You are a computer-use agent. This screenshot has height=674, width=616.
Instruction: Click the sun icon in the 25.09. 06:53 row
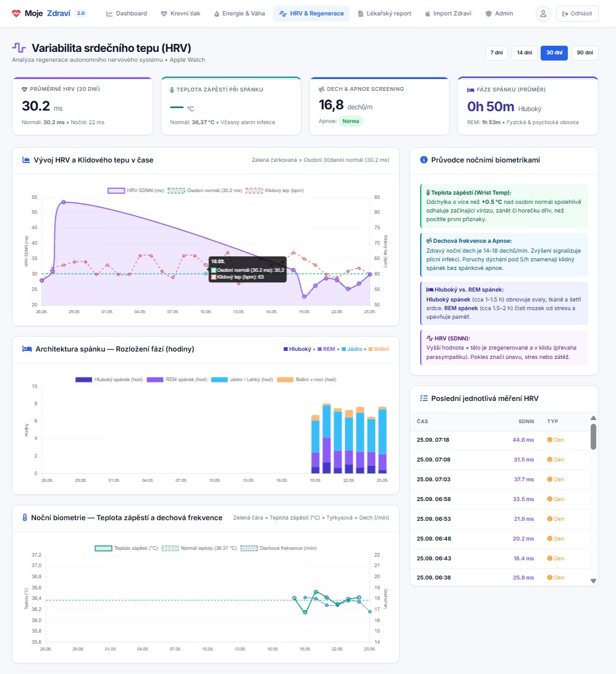pyautogui.click(x=549, y=519)
